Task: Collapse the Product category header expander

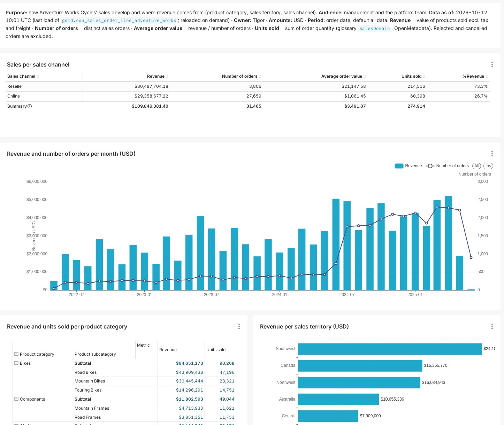Action: [16, 354]
